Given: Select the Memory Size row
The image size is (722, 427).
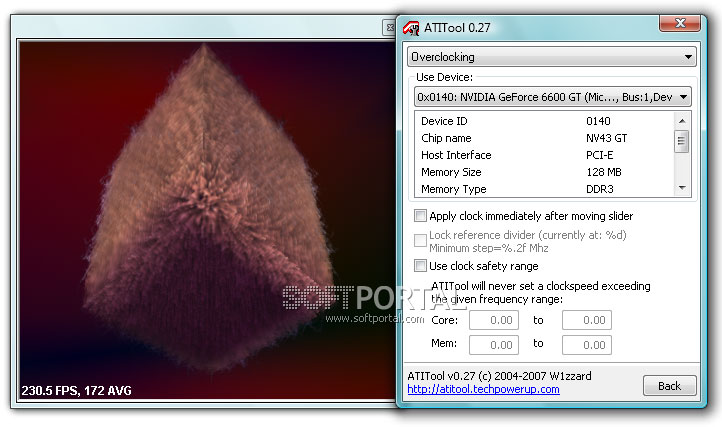Looking at the screenshot, I should pyautogui.click(x=545, y=172).
